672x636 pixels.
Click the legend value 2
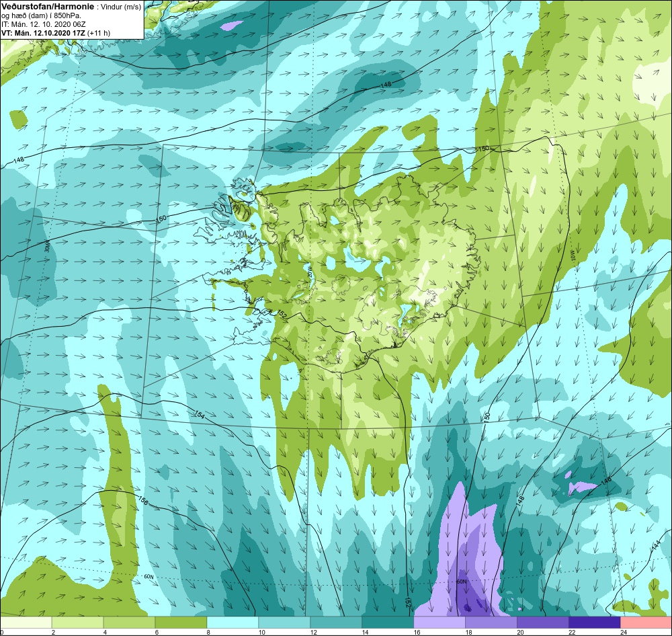pos(53,632)
